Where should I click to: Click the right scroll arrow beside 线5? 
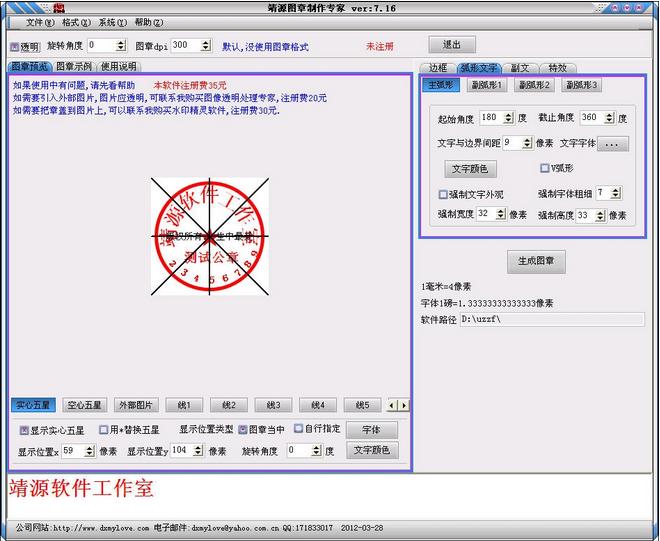click(404, 405)
